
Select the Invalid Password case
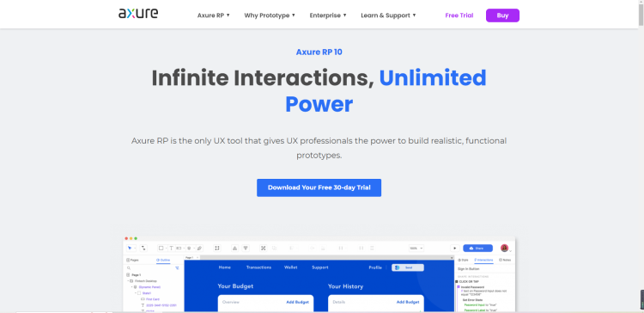point(472,287)
